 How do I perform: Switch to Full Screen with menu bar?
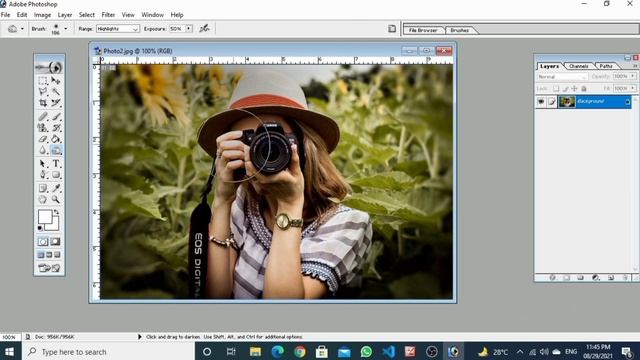(x=49, y=255)
